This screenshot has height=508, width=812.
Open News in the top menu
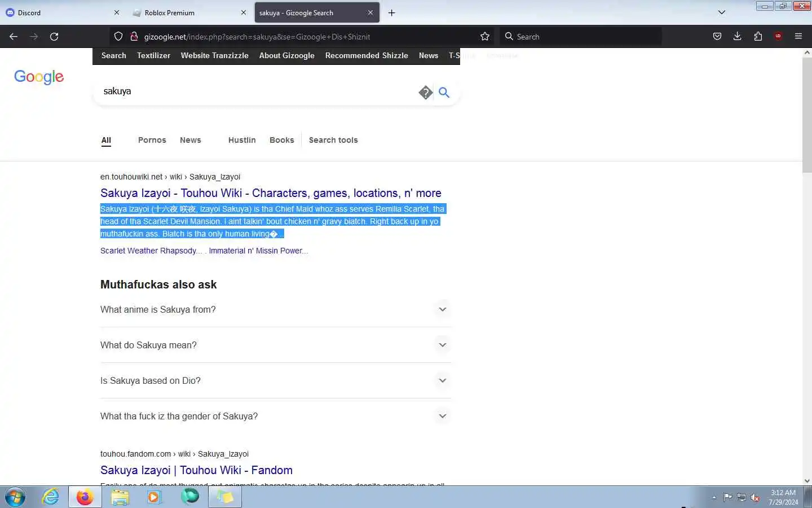click(429, 55)
